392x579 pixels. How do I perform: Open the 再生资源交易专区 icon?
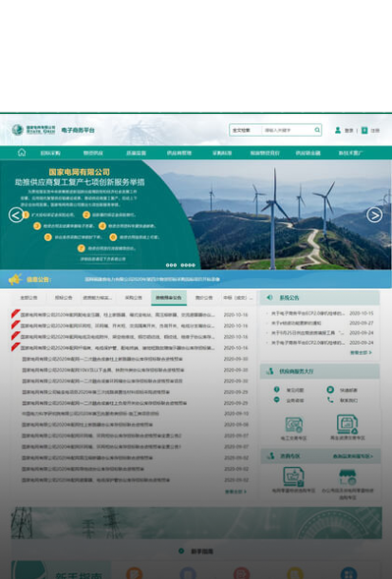click(347, 425)
